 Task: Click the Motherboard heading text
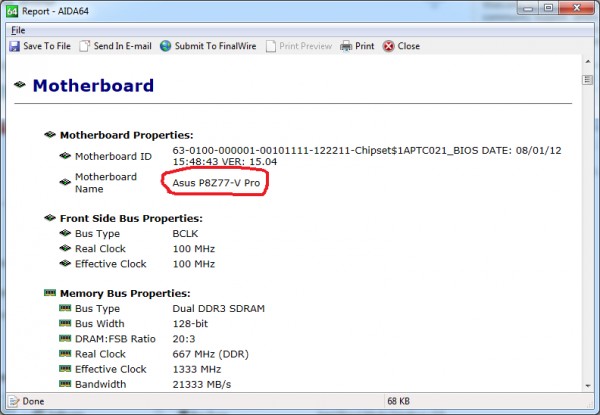93,85
